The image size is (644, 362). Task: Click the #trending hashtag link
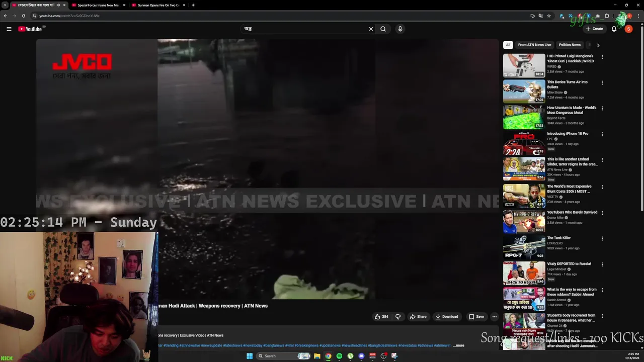(171, 345)
